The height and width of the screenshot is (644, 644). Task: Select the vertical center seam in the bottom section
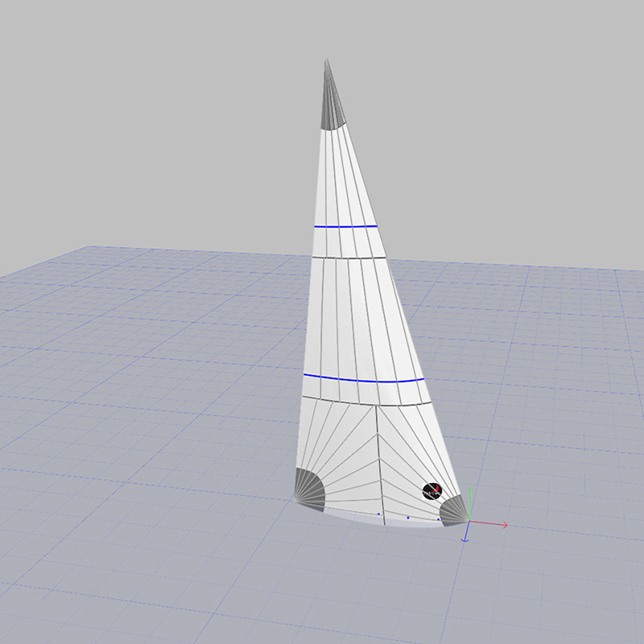click(x=380, y=463)
